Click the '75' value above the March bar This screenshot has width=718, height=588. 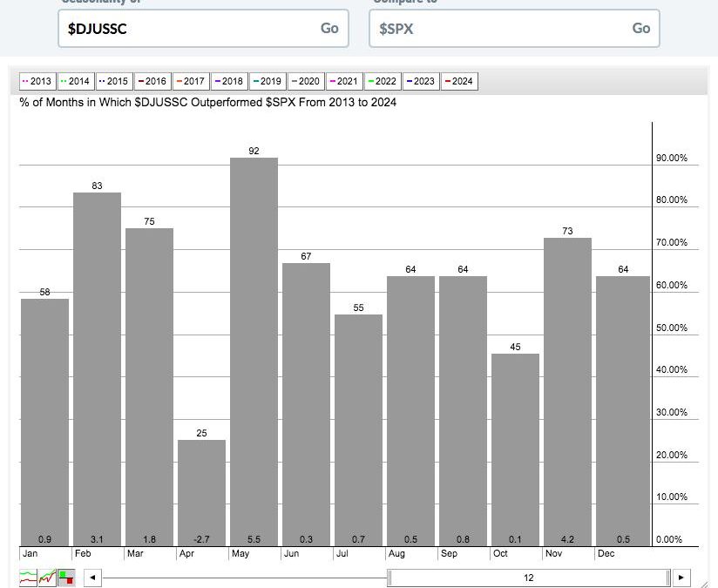(149, 221)
